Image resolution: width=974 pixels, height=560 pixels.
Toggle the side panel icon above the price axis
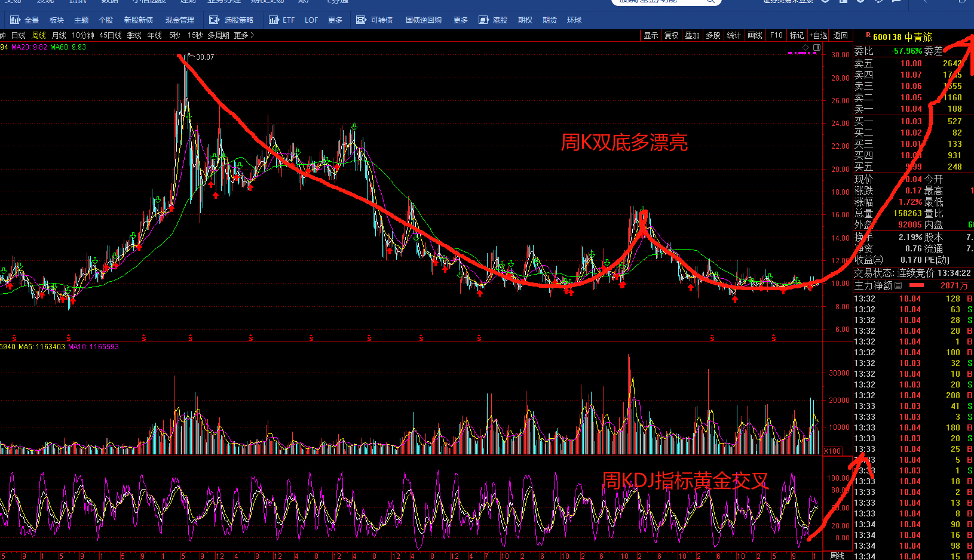pyautogui.click(x=817, y=47)
